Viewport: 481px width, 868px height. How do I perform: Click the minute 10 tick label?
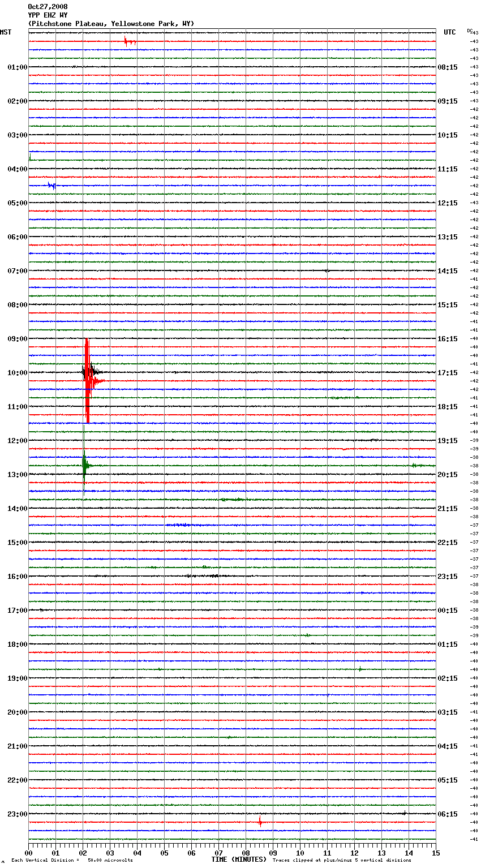(300, 853)
